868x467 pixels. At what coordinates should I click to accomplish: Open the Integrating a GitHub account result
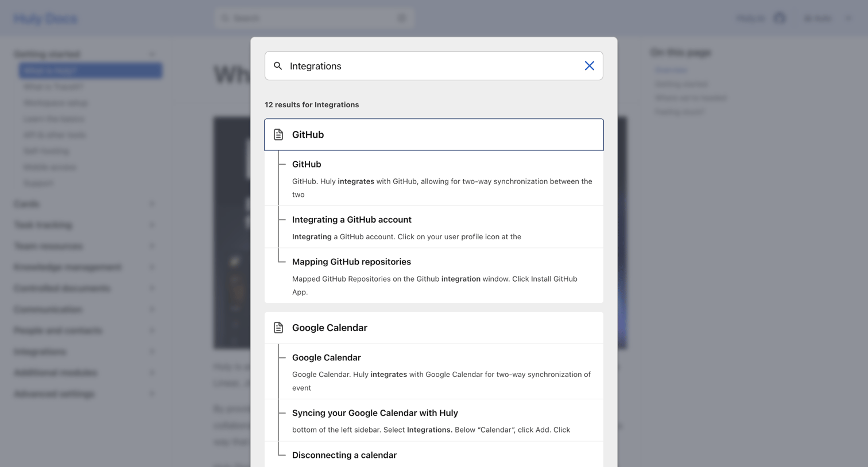(434, 227)
